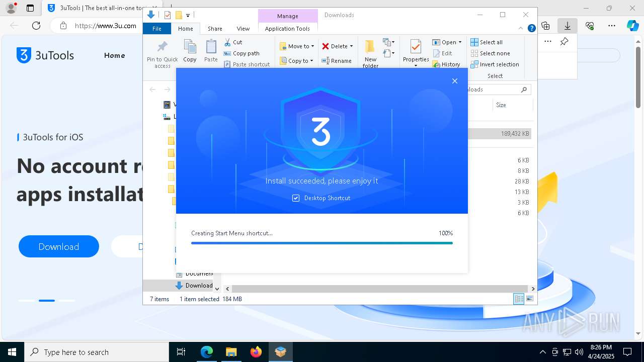Toggle the Desktop Shortcut checkbox
This screenshot has height=362, width=644.
point(296,198)
